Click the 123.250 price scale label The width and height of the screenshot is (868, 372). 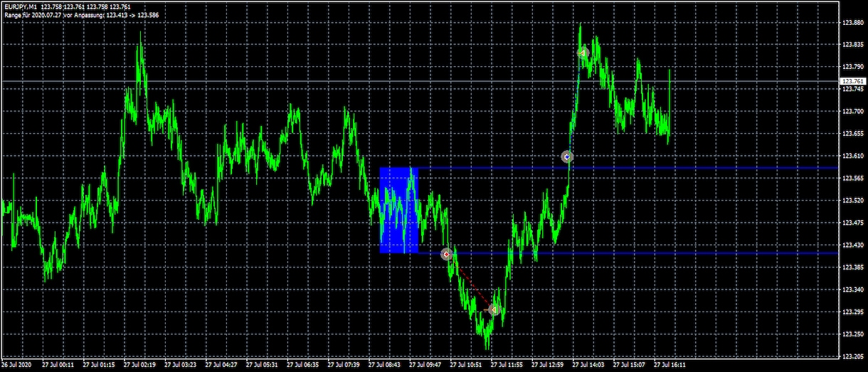coord(853,334)
